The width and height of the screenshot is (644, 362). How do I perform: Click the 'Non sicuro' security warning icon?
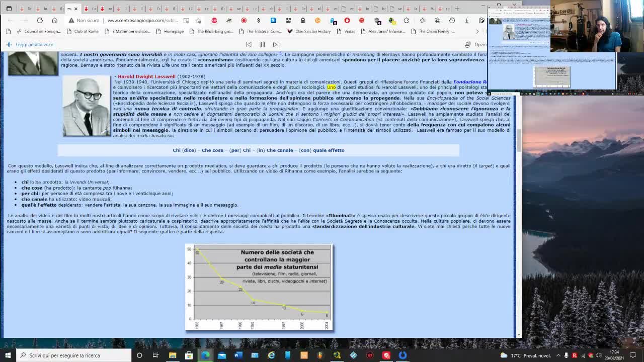point(71,20)
